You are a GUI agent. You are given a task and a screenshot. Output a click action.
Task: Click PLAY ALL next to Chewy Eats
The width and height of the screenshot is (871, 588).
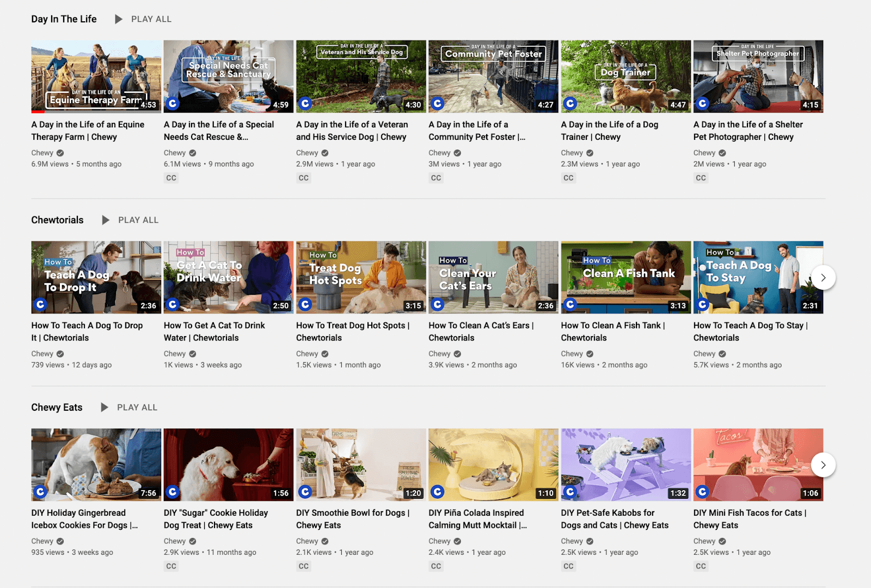136,407
